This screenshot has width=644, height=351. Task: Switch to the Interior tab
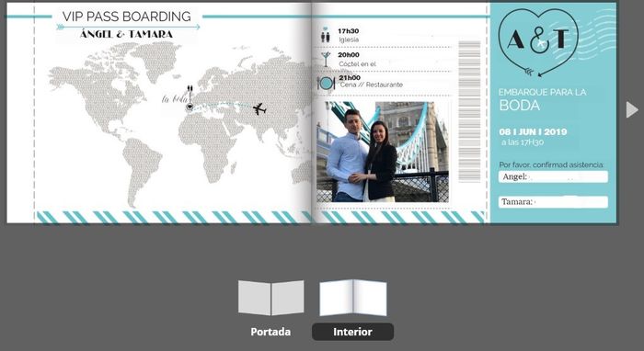pos(352,332)
